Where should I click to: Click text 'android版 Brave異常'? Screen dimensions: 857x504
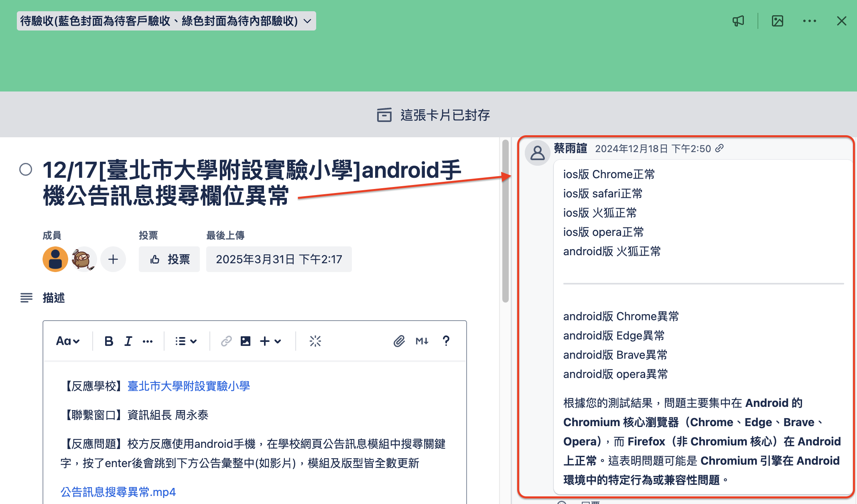click(615, 355)
